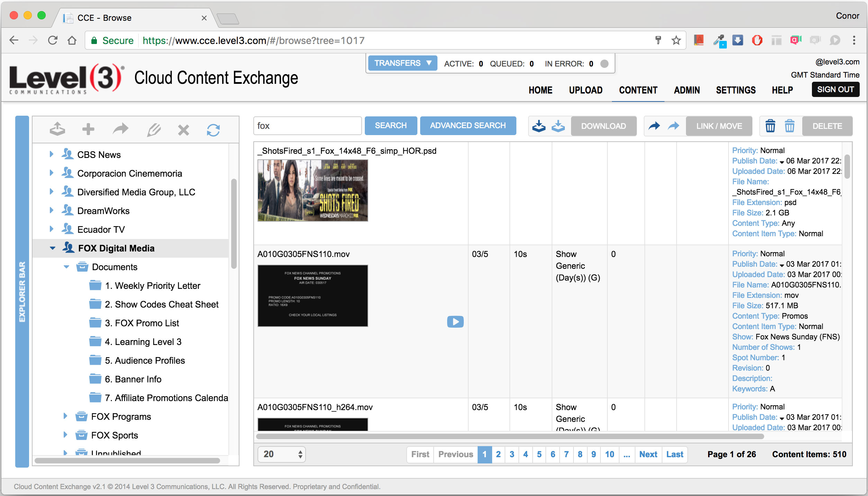Image resolution: width=868 pixels, height=496 pixels.
Task: Open the ADMIN menu
Action: click(x=687, y=90)
